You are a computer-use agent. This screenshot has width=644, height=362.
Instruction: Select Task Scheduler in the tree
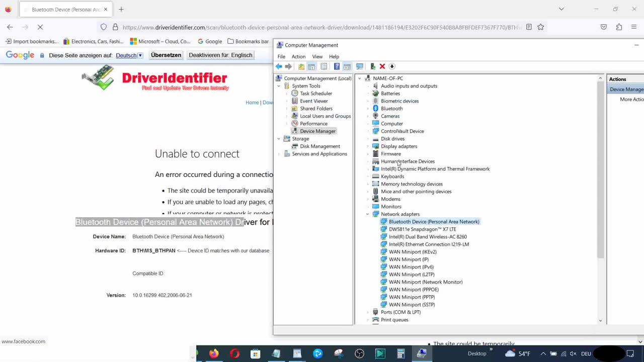(316, 94)
